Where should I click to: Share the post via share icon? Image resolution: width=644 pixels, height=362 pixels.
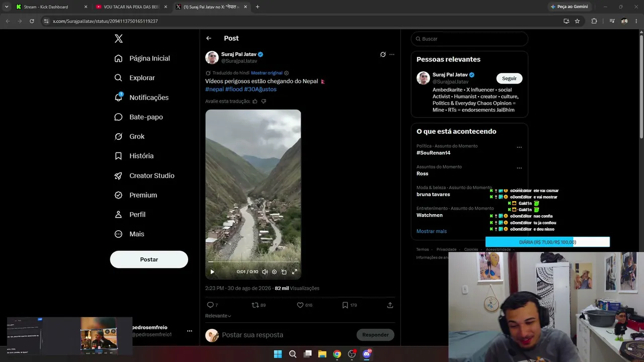point(390,305)
